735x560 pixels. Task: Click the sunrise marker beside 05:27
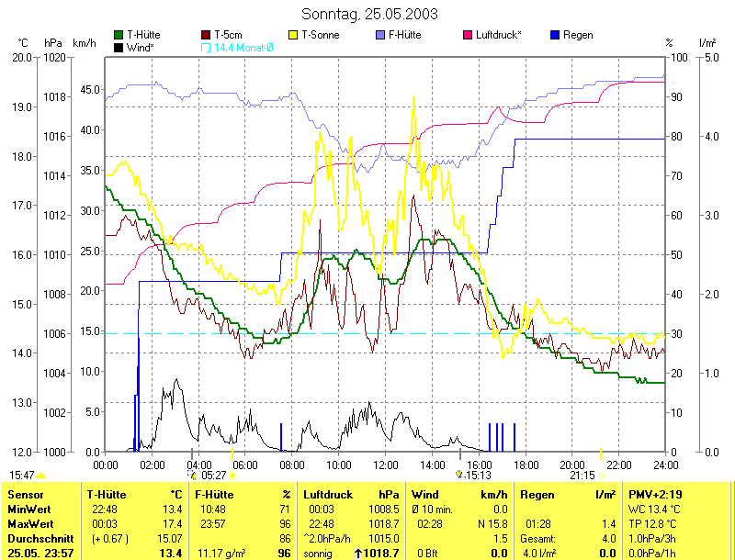(x=193, y=476)
